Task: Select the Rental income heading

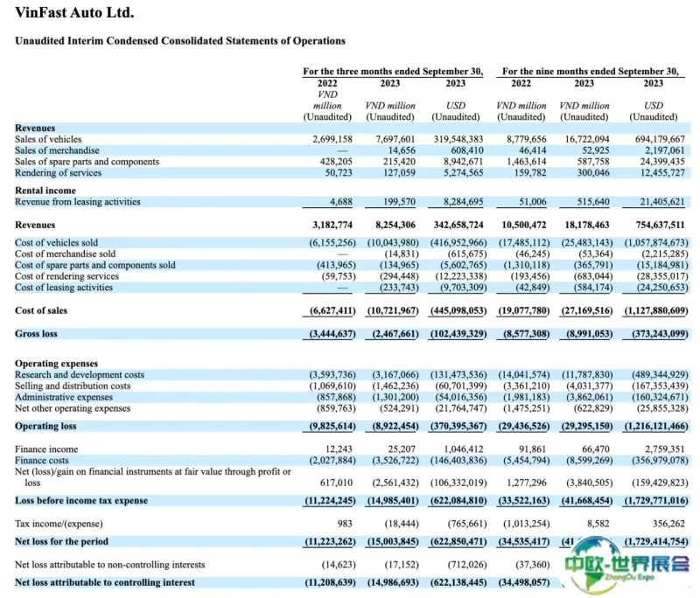Action: (45, 191)
